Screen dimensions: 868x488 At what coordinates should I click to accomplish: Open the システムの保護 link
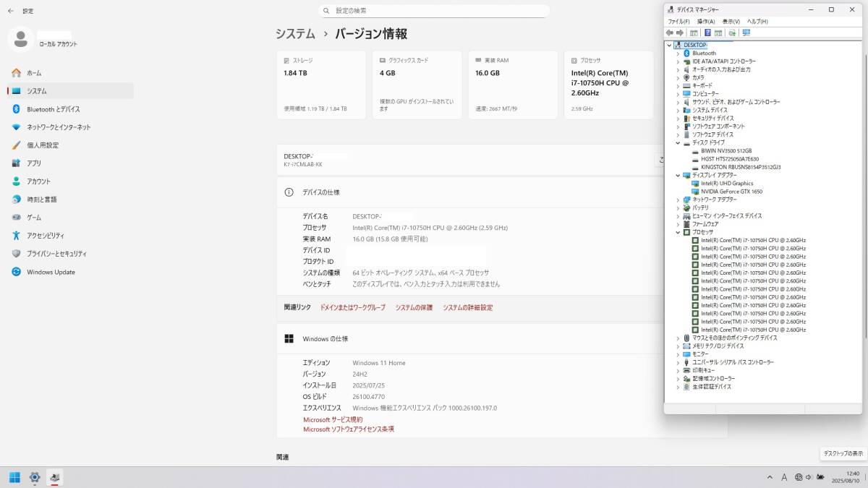click(414, 307)
